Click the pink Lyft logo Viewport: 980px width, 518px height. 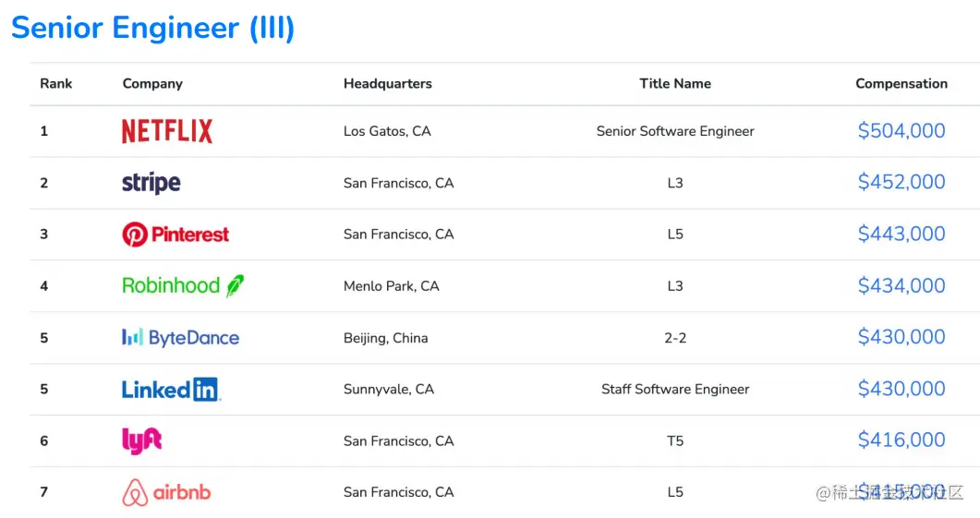click(x=142, y=440)
